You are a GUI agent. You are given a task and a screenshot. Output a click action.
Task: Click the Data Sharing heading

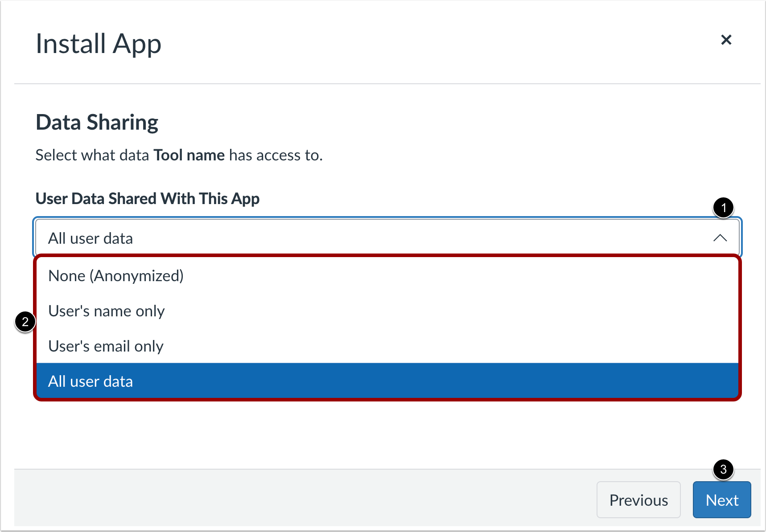(x=97, y=122)
